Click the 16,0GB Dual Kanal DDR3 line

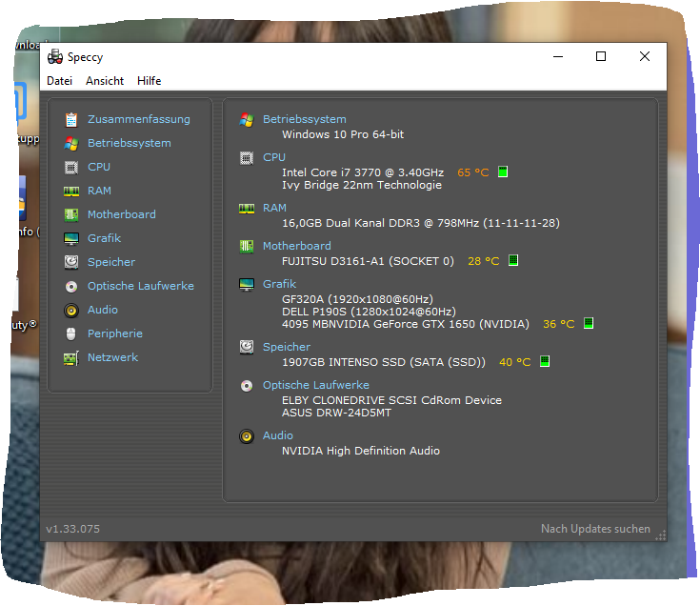[421, 223]
